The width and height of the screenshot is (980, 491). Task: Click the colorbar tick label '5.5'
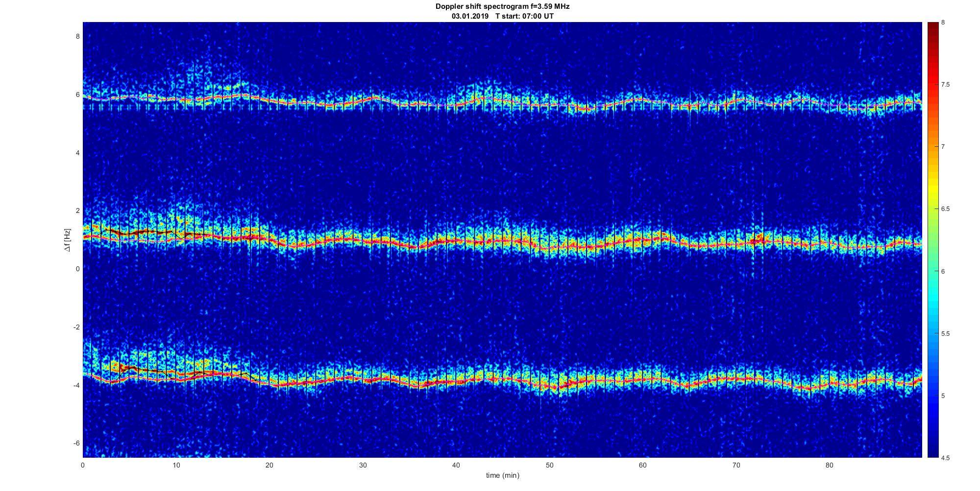pyautogui.click(x=945, y=334)
